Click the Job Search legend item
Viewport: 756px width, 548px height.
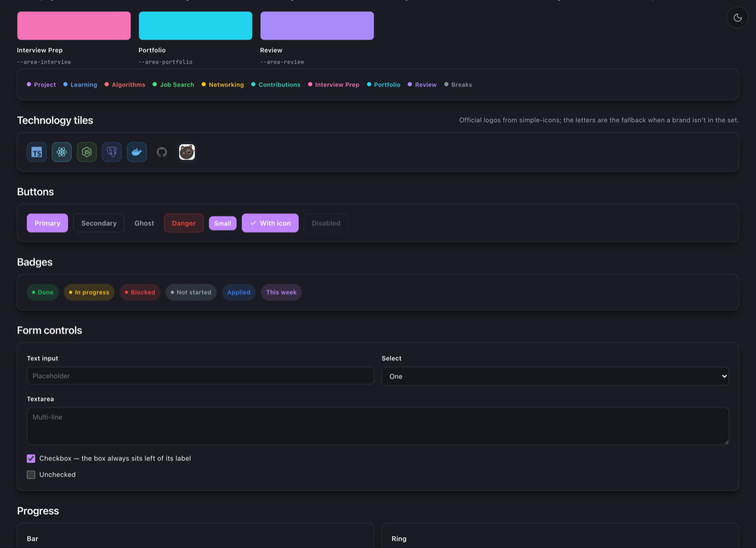(173, 84)
